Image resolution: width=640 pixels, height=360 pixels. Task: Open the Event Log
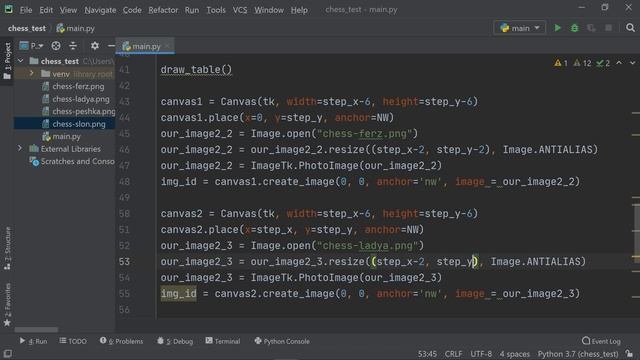(x=601, y=341)
